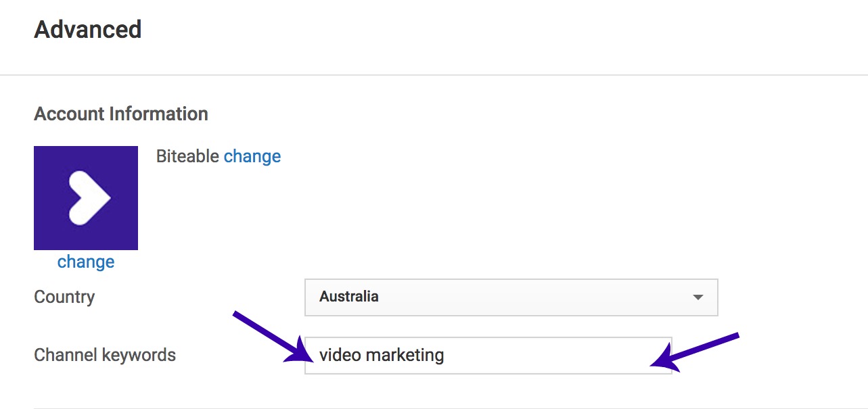Screen dimensions: 868x409
Task: Open the Country dropdown arrow
Action: point(698,297)
